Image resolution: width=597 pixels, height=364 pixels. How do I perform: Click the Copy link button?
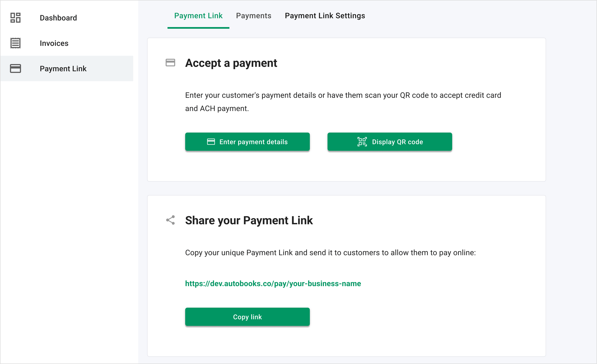pyautogui.click(x=247, y=317)
